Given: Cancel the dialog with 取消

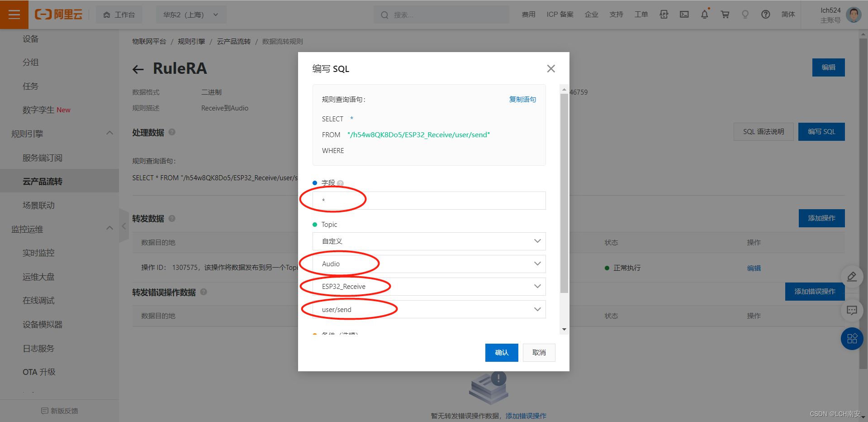Looking at the screenshot, I should pyautogui.click(x=539, y=353).
